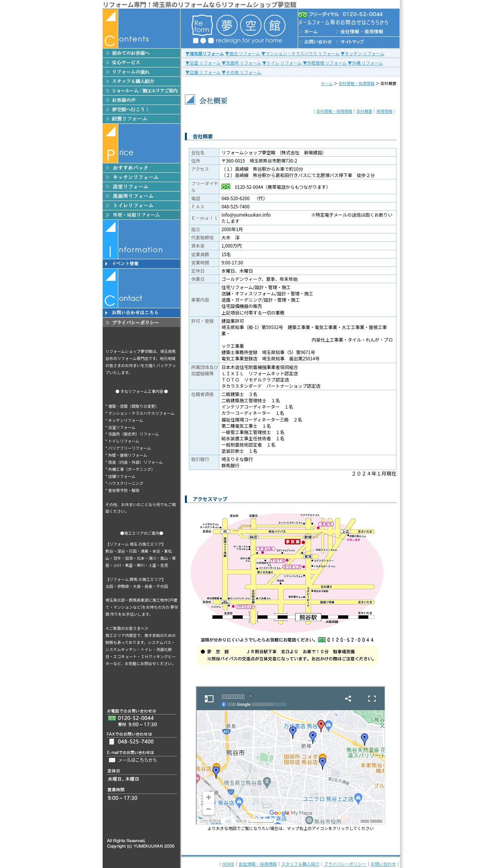Click the 埼玉りそな銀行 bank entry

coord(237,459)
